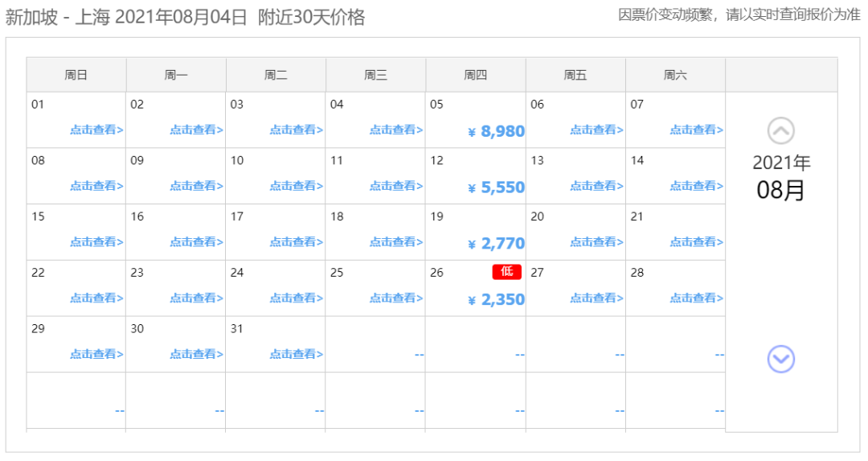Click the 新加坡 - 上海 route title

coord(58,17)
